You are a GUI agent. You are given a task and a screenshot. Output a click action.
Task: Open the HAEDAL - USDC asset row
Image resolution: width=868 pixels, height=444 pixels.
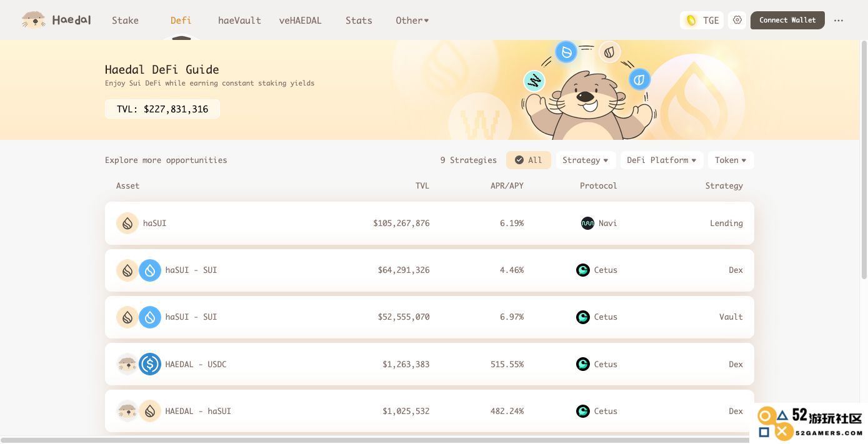429,364
